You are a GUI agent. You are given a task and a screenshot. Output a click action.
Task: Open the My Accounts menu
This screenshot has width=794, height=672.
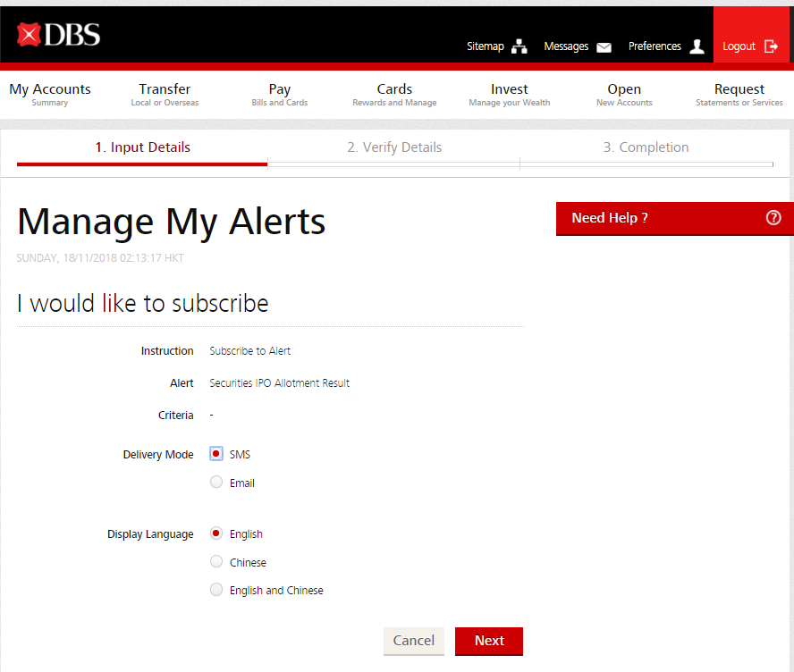[50, 94]
